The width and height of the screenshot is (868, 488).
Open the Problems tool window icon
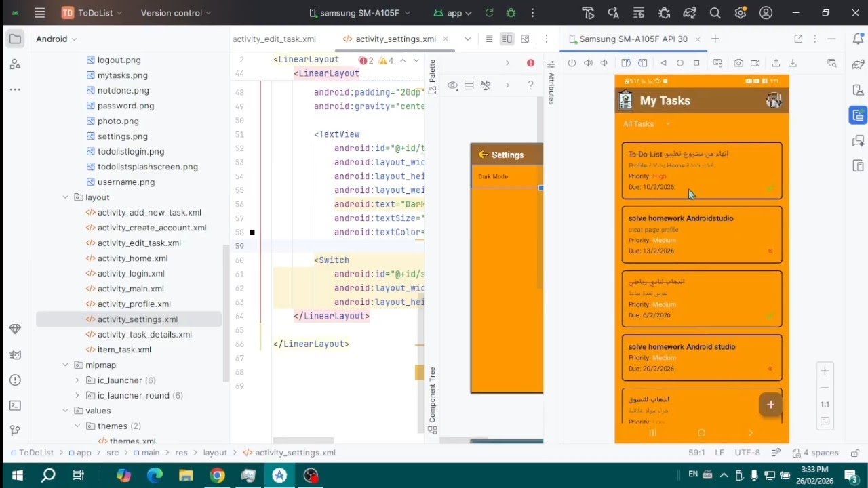tap(15, 380)
